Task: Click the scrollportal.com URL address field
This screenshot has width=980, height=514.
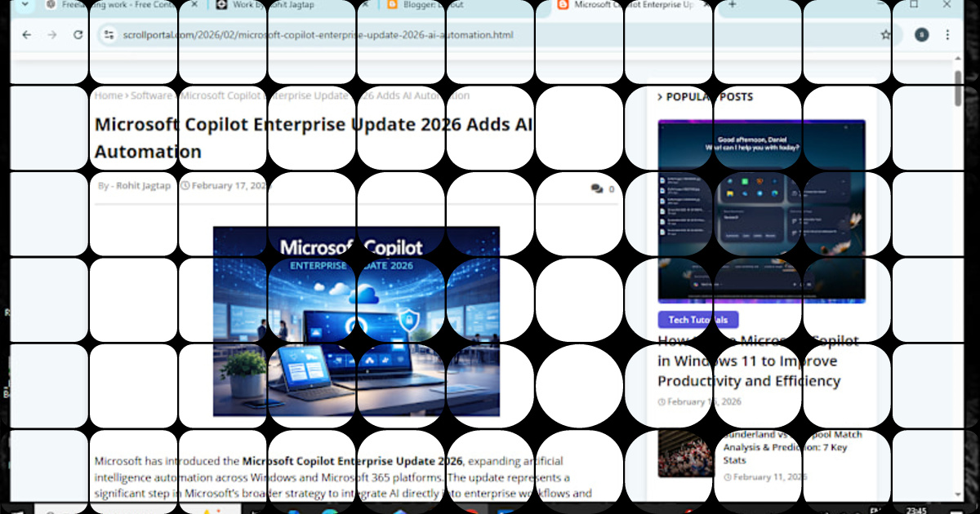Action: (x=498, y=35)
